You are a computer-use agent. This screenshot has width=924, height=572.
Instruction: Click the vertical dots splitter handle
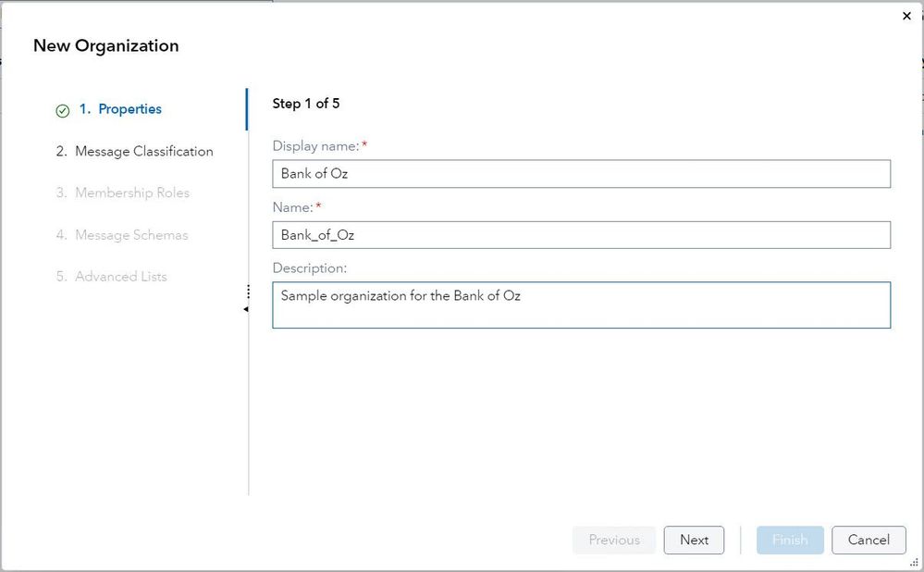click(248, 292)
